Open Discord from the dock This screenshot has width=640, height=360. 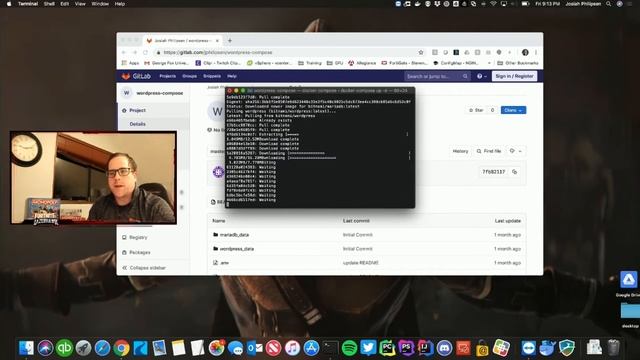(x=444, y=348)
